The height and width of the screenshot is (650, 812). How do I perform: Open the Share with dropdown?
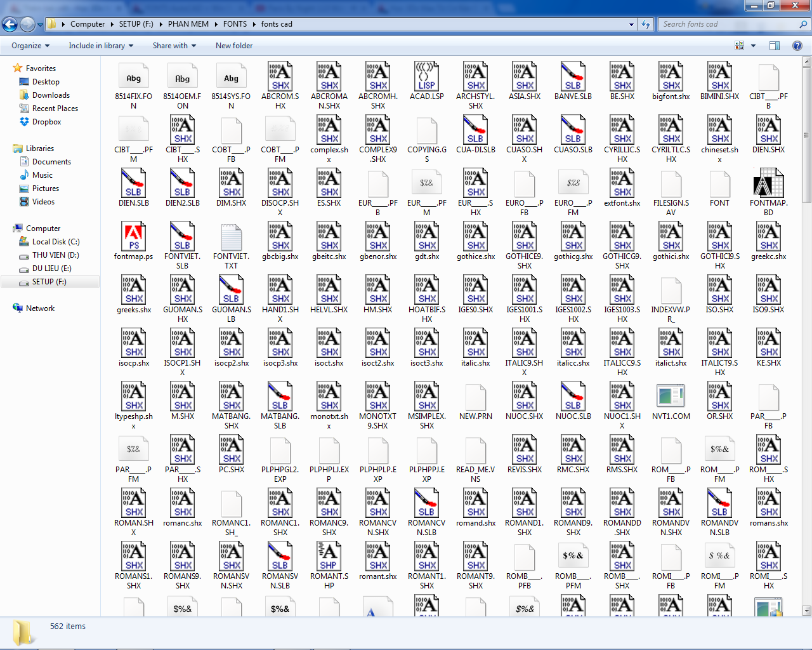point(174,46)
